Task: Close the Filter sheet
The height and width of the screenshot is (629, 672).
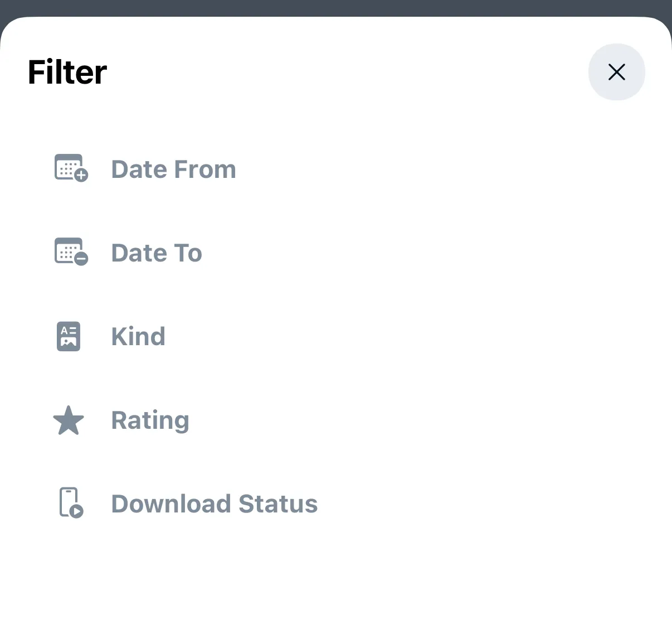Action: pyautogui.click(x=616, y=72)
